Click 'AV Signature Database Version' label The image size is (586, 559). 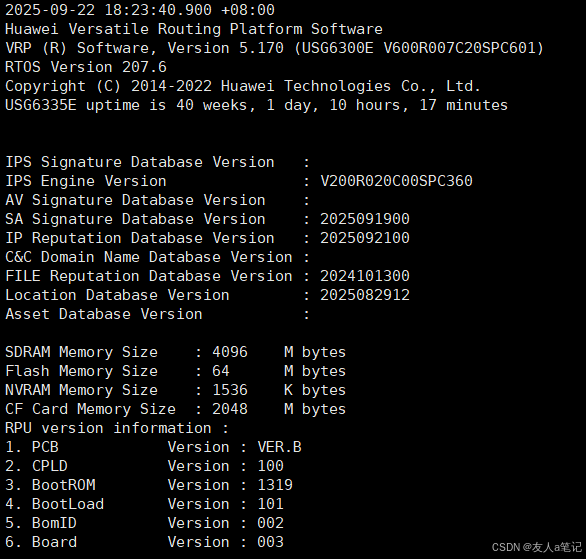click(135, 200)
